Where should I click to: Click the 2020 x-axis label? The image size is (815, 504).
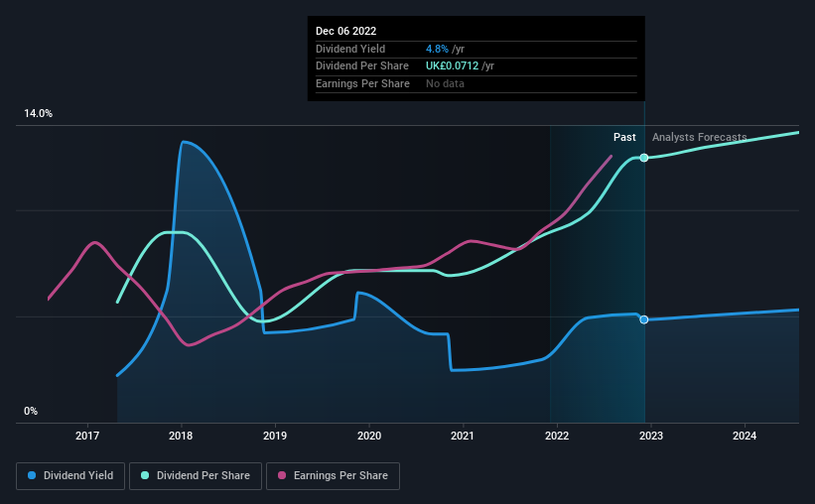[x=369, y=436]
